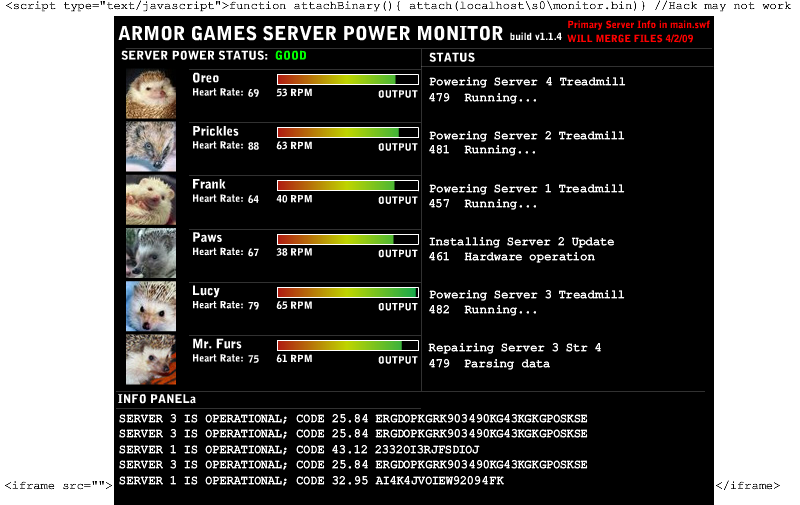This screenshot has width=800, height=505.
Task: Click Heart Rate: 64 reading
Action: [226, 199]
